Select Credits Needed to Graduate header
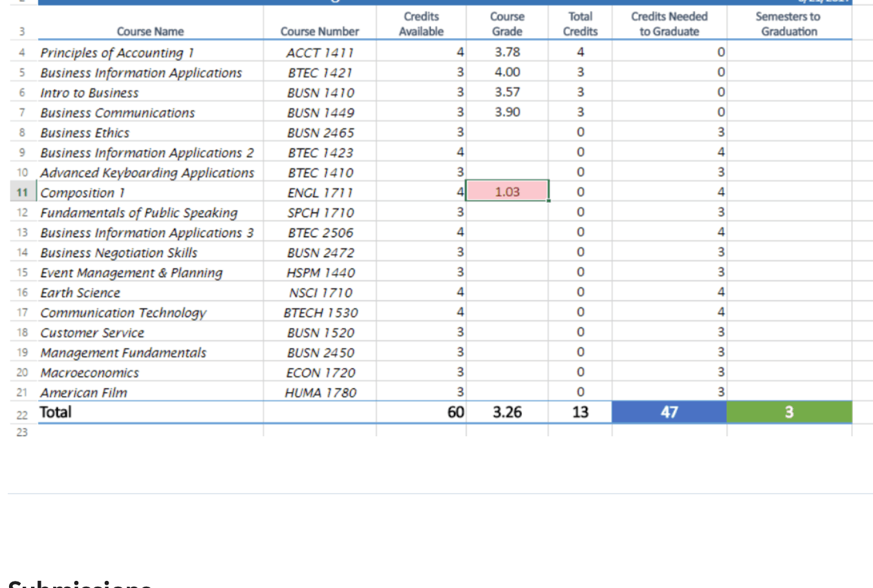873x588 pixels. click(x=669, y=24)
